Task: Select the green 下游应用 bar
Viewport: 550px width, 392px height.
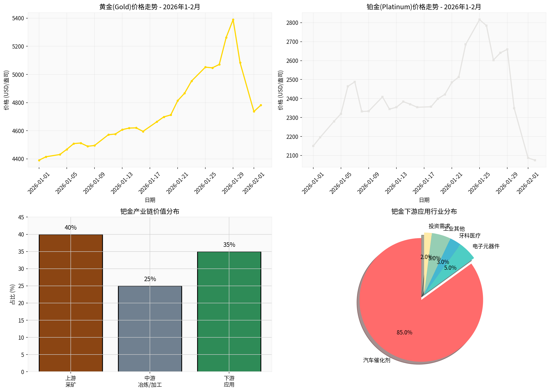Action: coord(229,311)
